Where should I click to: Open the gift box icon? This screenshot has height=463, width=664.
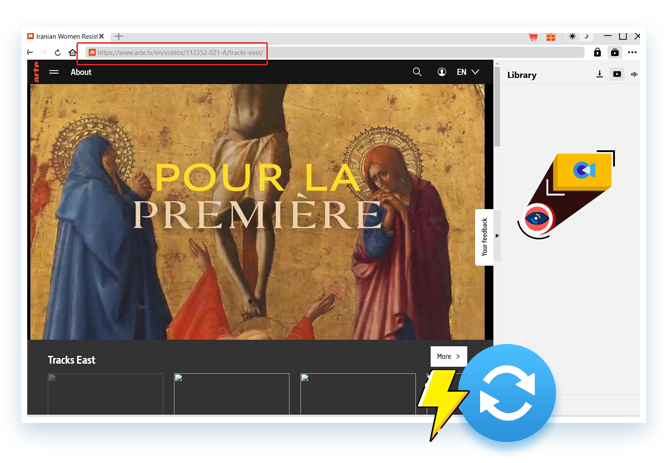(551, 37)
